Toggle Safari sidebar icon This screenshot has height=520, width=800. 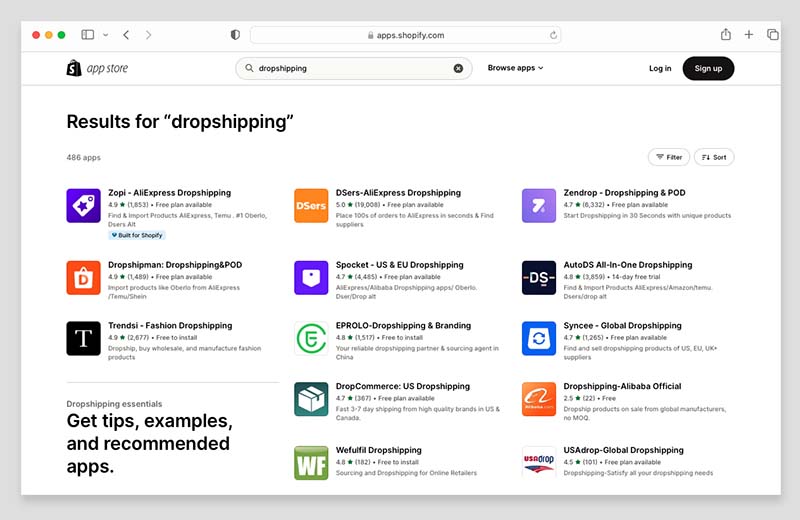(x=88, y=35)
